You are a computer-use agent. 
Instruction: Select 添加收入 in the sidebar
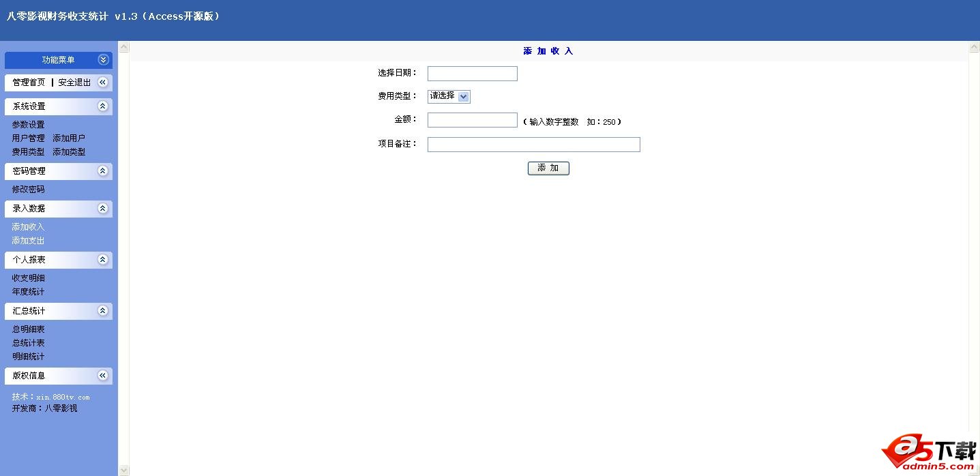(x=28, y=227)
